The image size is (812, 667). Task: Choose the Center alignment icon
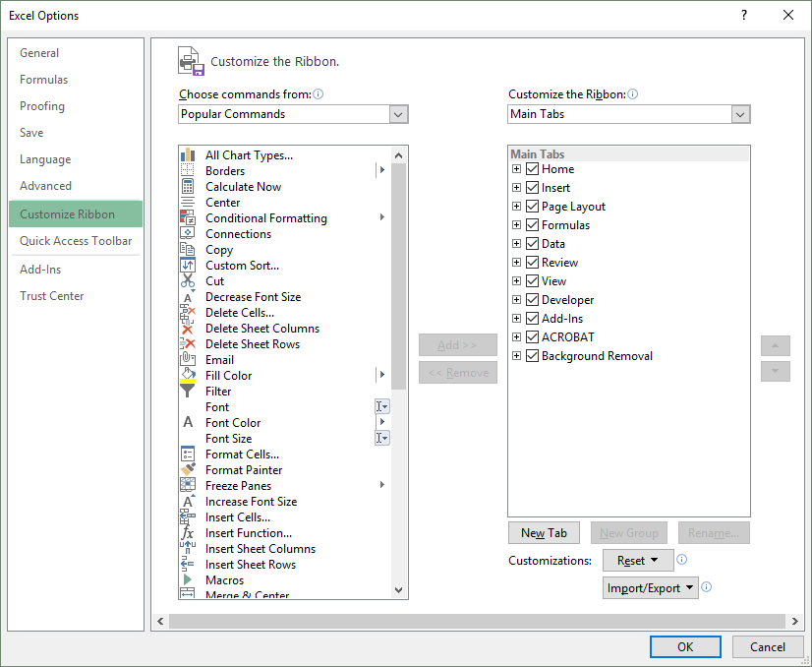tap(188, 202)
